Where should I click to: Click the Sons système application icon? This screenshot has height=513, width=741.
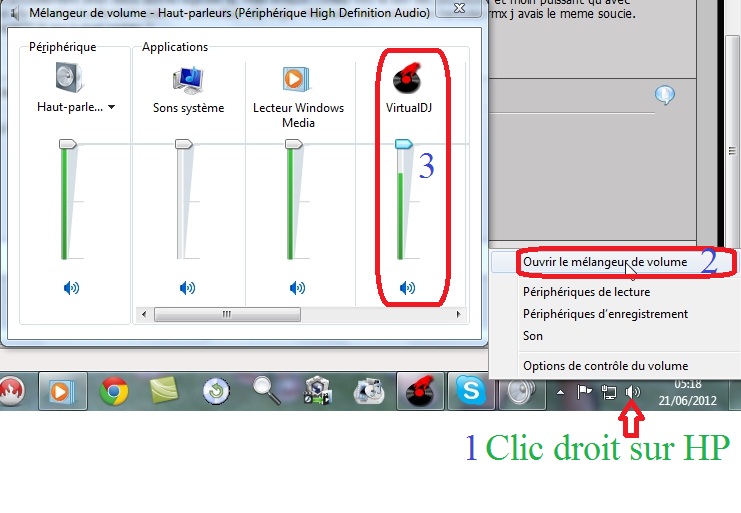(188, 79)
